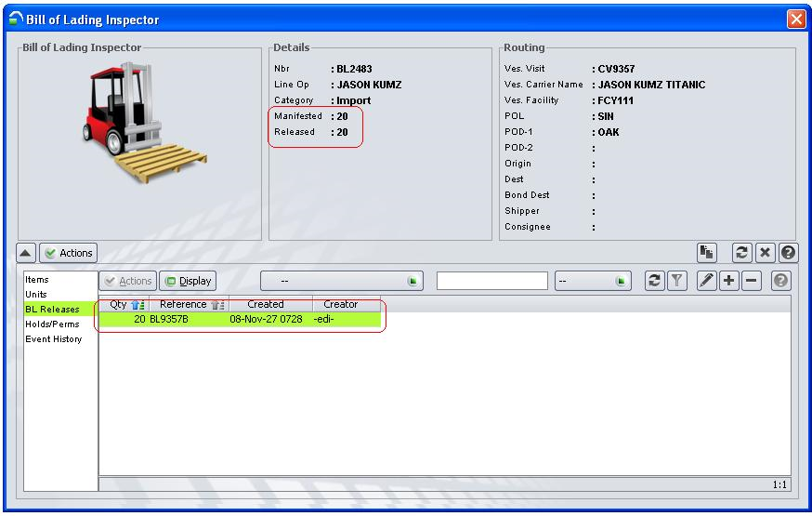Click the Created column header
This screenshot has width=812, height=516.
pyautogui.click(x=271, y=305)
